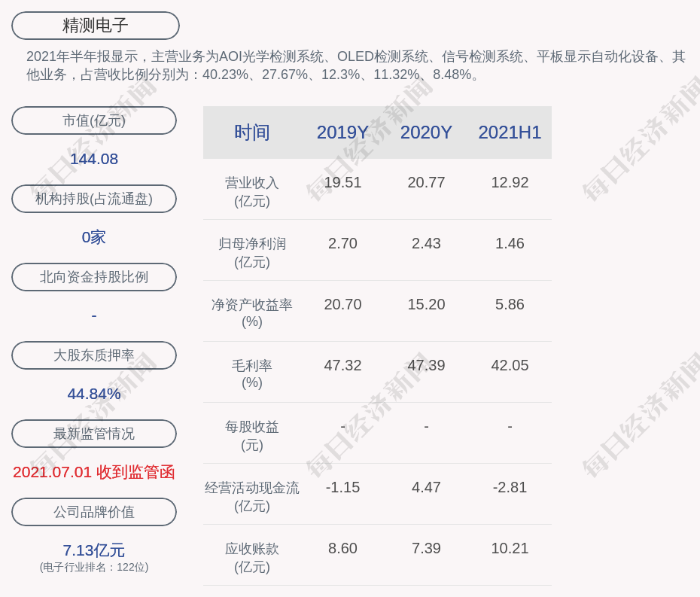
Task: Select the 公司品牌价值 label pill
Action: click(x=94, y=512)
